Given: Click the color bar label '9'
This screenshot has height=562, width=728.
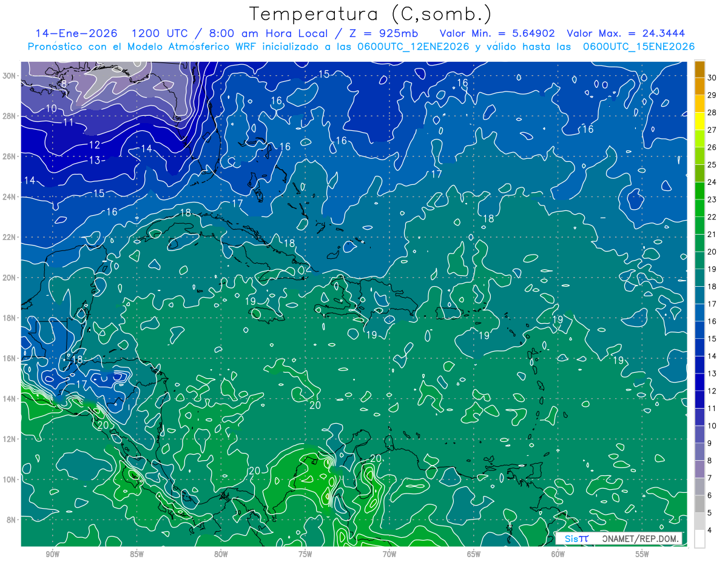Looking at the screenshot, I should (710, 443).
